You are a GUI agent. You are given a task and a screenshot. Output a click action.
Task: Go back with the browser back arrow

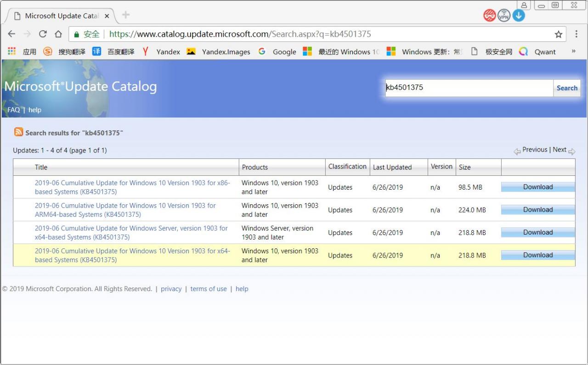[x=12, y=34]
